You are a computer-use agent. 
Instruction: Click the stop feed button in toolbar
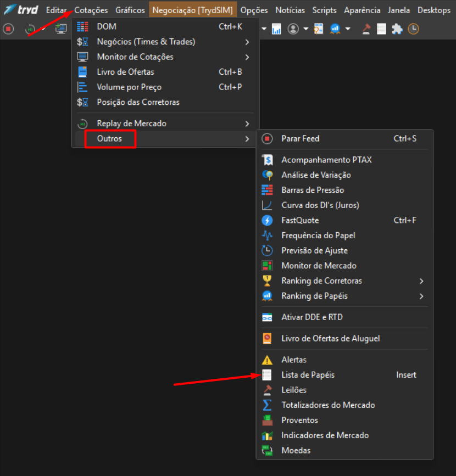click(x=8, y=29)
